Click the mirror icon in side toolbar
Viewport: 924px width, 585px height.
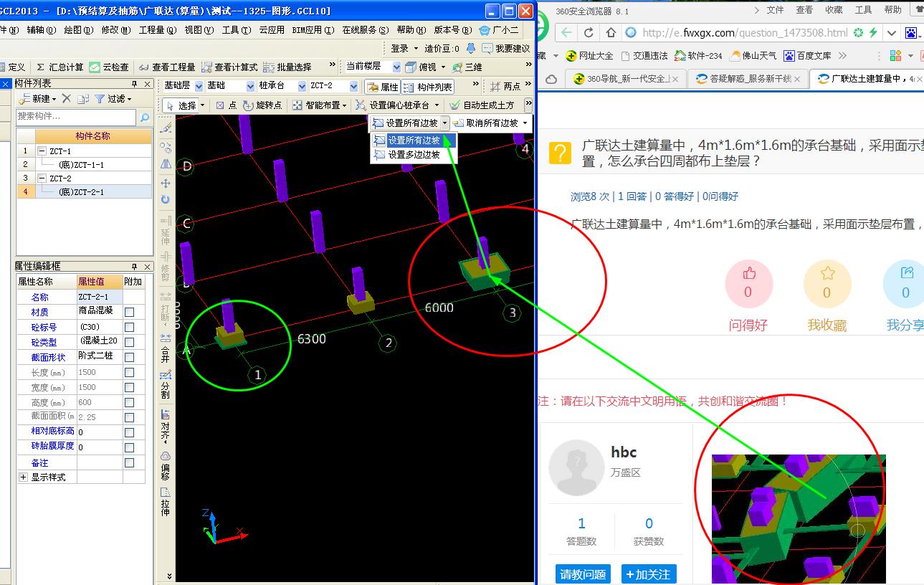pos(166,165)
